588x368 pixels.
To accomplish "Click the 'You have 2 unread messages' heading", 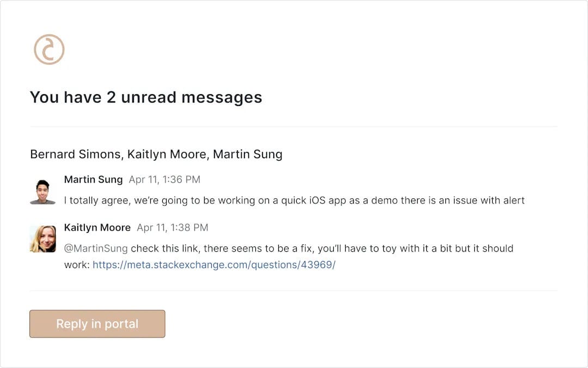I will pos(146,97).
